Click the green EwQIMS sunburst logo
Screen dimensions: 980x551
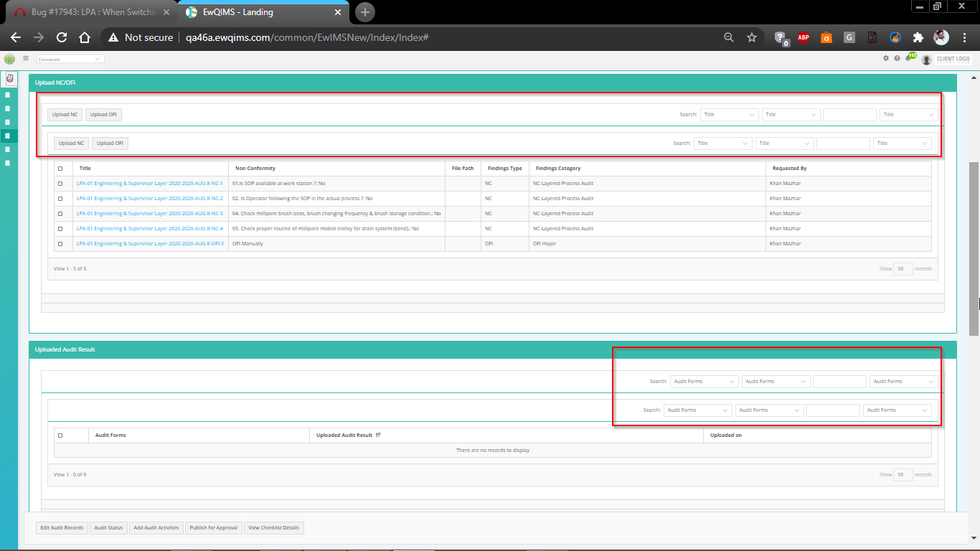9,59
